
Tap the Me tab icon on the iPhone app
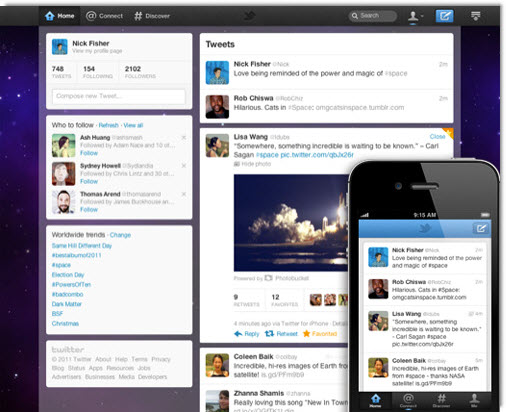[474, 400]
